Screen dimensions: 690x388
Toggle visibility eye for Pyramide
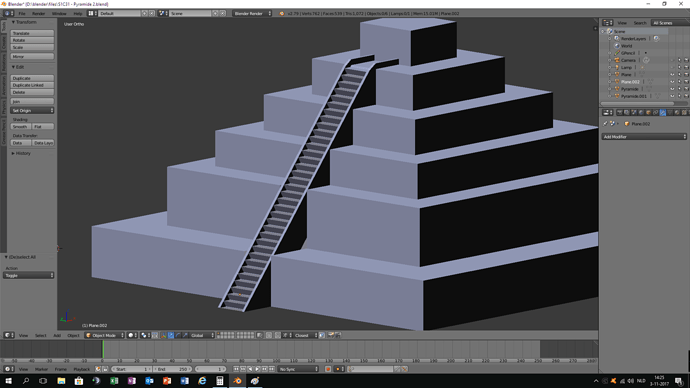[672, 89]
